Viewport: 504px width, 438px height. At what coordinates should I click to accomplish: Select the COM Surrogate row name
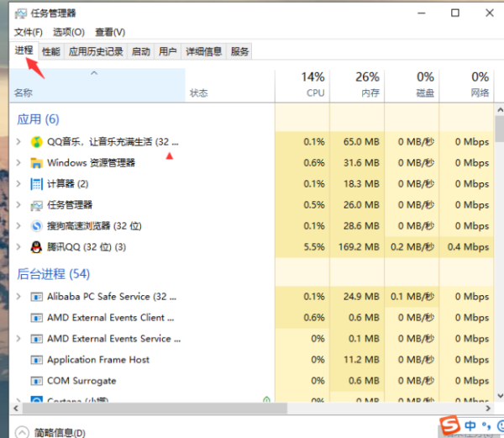[81, 381]
